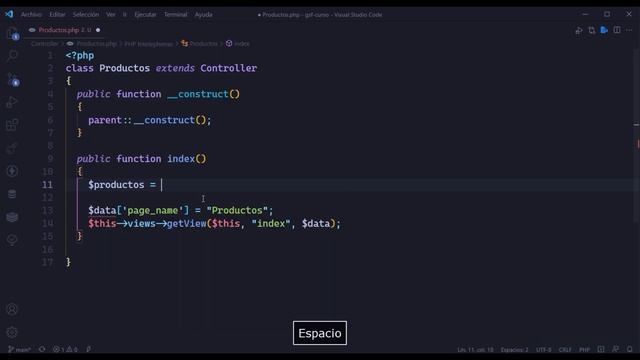Open the Search view in activity bar
Image resolution: width=640 pixels, height=360 pixels.
(12, 56)
